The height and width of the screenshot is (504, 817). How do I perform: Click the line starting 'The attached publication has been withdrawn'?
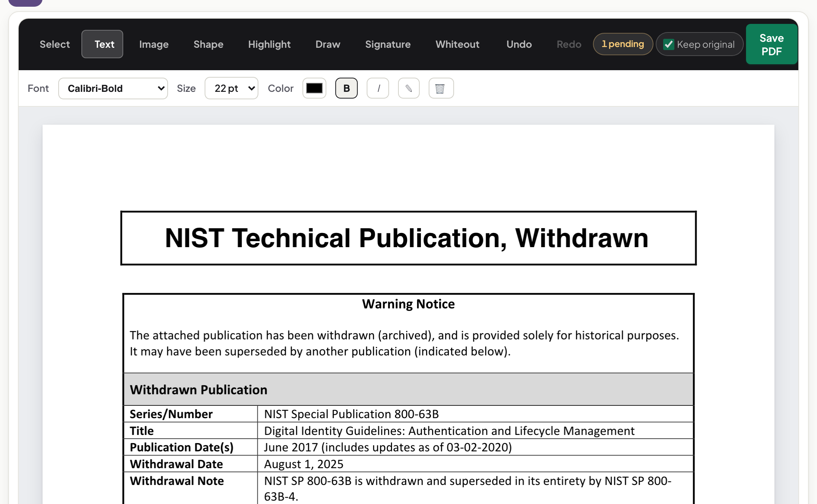[x=404, y=335]
